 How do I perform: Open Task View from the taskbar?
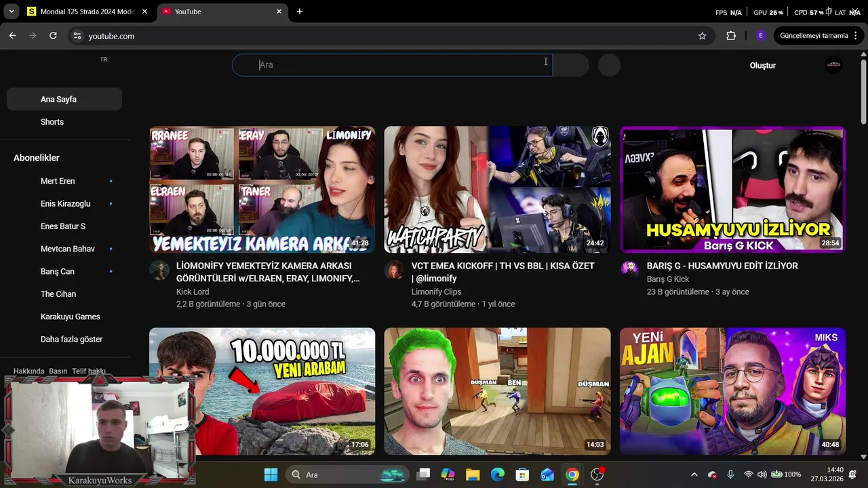tap(423, 474)
